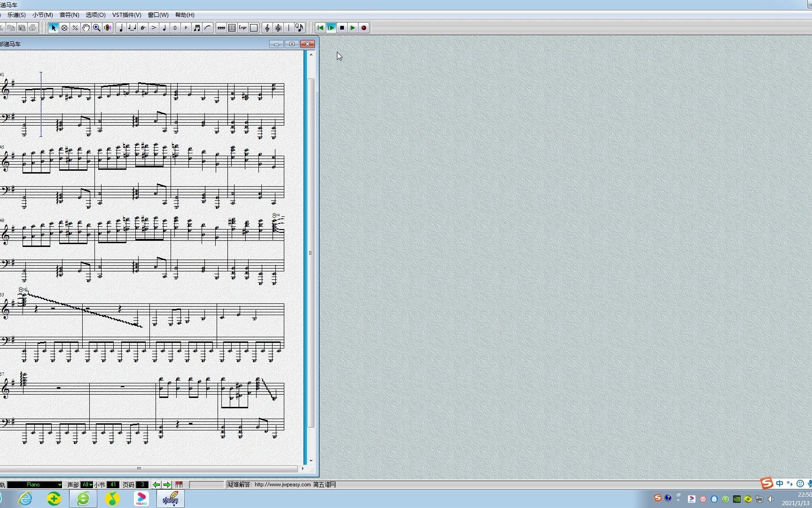This screenshot has width=812, height=508.
Task: Click the small P tool
Action: (186, 28)
